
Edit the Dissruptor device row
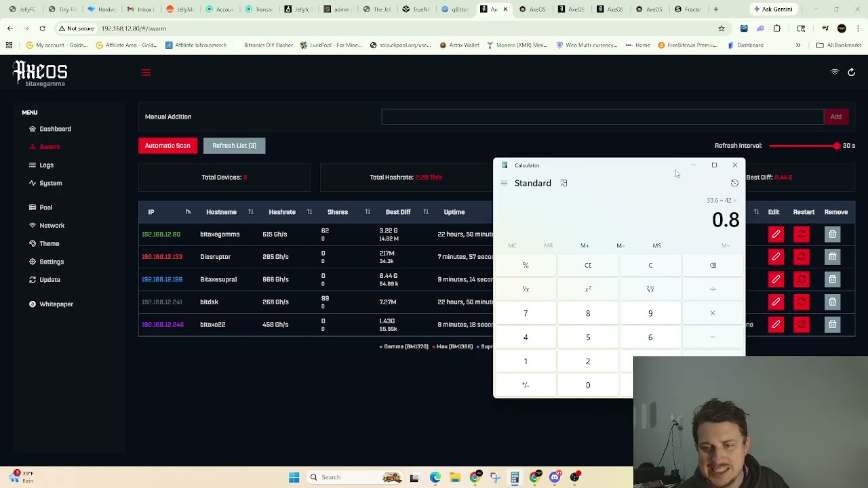pyautogui.click(x=776, y=257)
